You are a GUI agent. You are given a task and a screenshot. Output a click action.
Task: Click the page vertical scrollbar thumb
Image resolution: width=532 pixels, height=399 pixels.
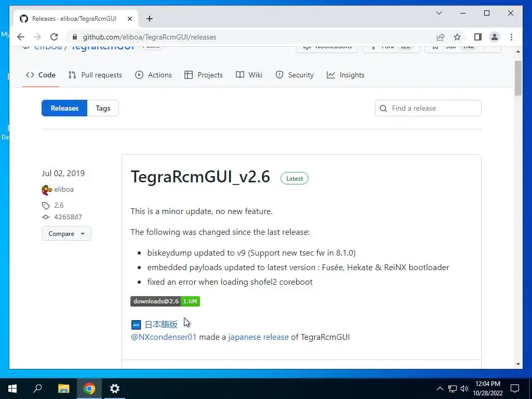point(518,78)
